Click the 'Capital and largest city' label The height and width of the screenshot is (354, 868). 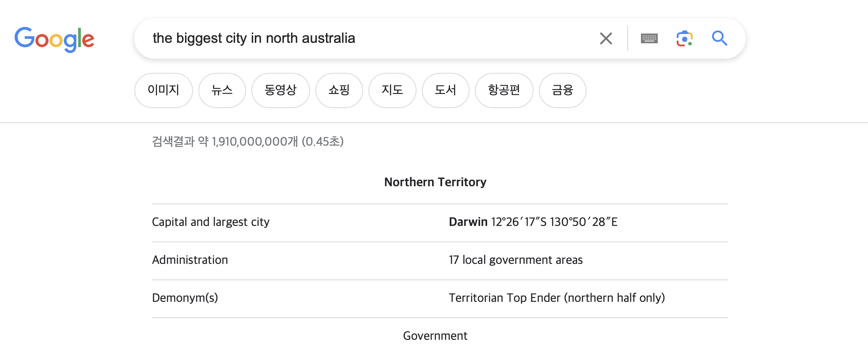point(211,222)
